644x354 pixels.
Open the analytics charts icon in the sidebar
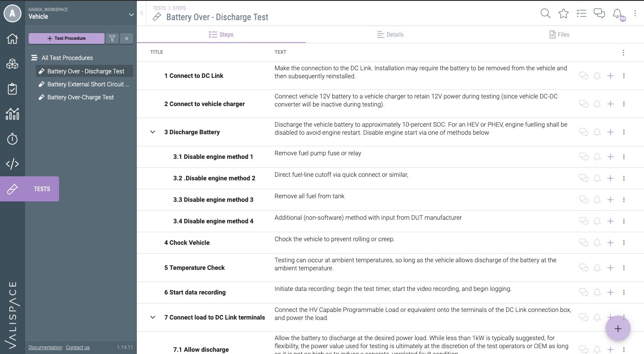click(x=12, y=114)
